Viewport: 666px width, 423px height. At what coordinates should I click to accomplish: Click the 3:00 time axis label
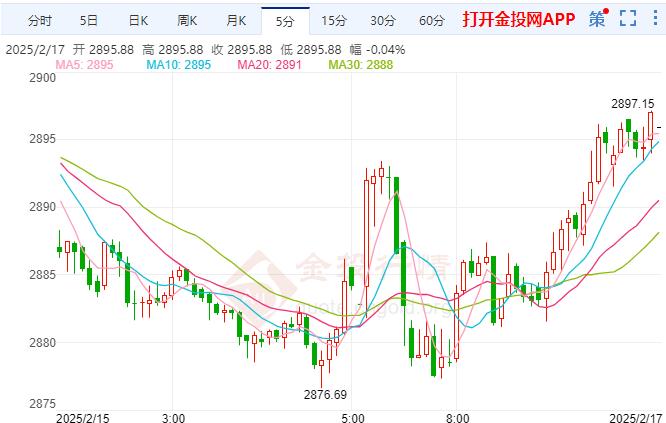(x=173, y=418)
